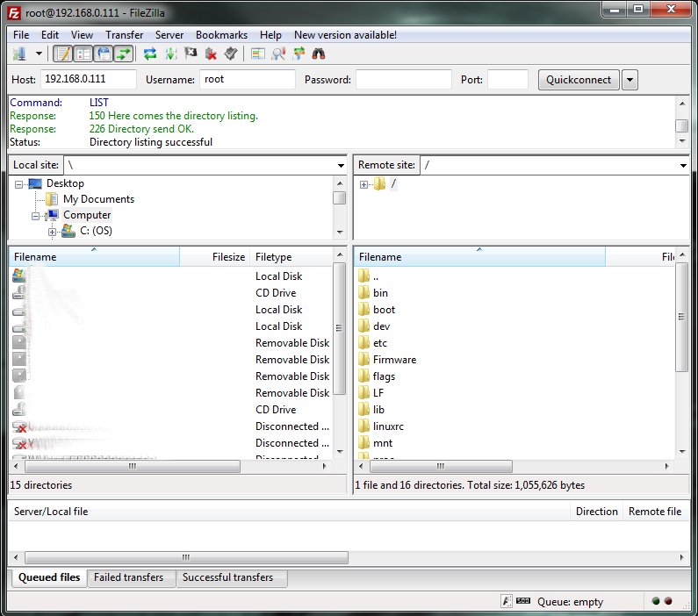Click the New version available! item

[345, 35]
